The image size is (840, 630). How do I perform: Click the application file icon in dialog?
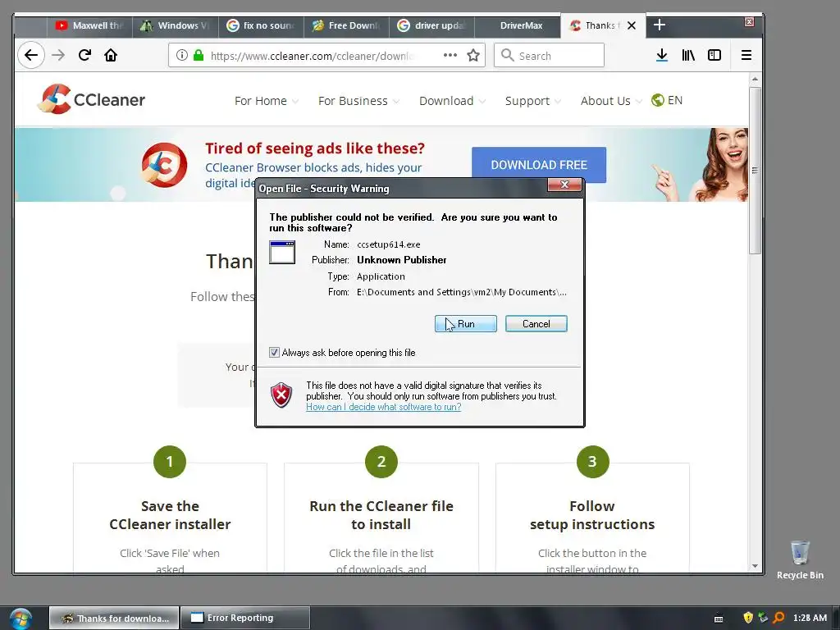tap(282, 253)
